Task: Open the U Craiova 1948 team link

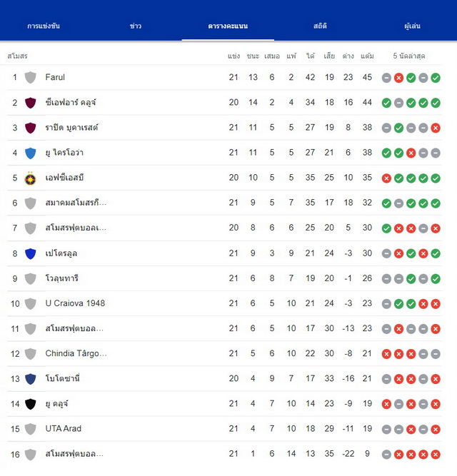Action: (75, 303)
